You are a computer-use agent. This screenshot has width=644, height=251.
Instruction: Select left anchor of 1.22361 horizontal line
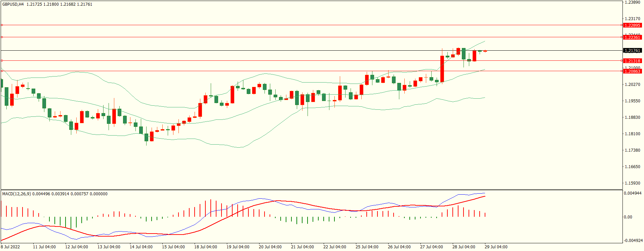point(2,37)
